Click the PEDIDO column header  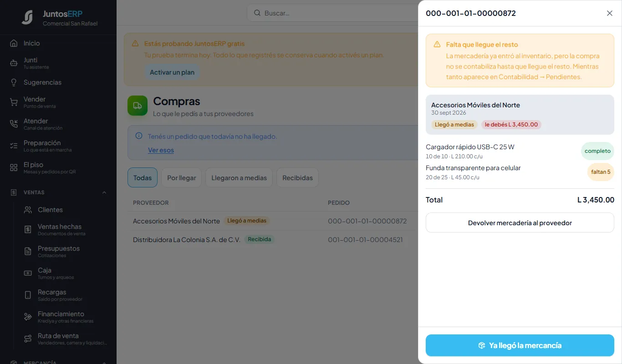[x=339, y=202]
